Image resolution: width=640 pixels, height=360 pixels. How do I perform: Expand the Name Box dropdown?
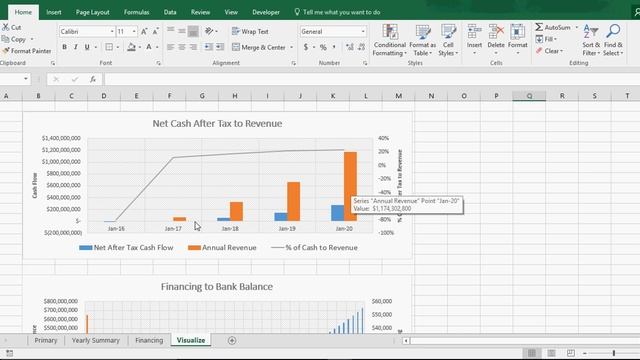tap(26, 79)
